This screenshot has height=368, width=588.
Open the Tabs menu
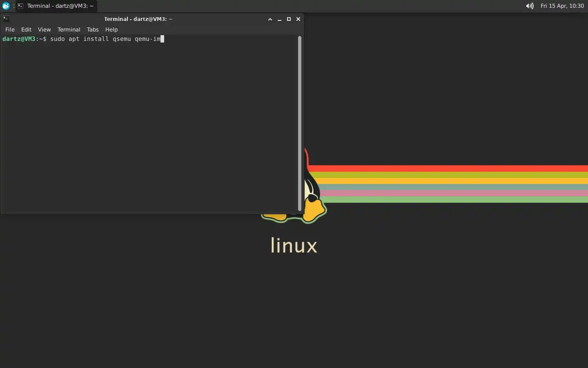pyautogui.click(x=93, y=29)
